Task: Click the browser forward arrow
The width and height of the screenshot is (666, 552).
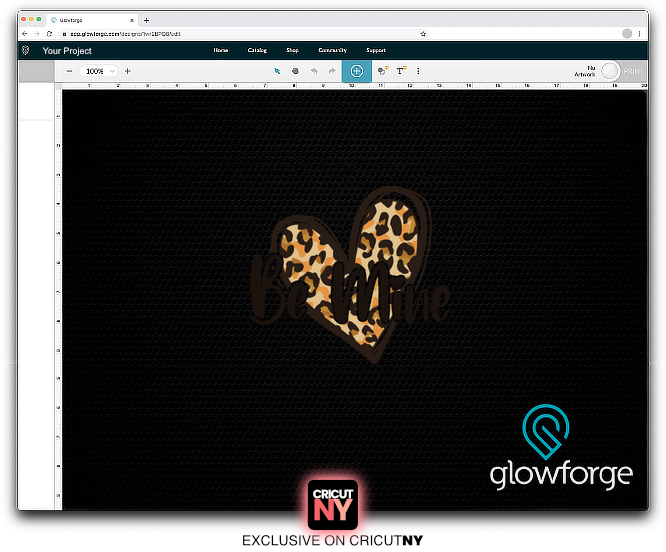Action: (37, 34)
